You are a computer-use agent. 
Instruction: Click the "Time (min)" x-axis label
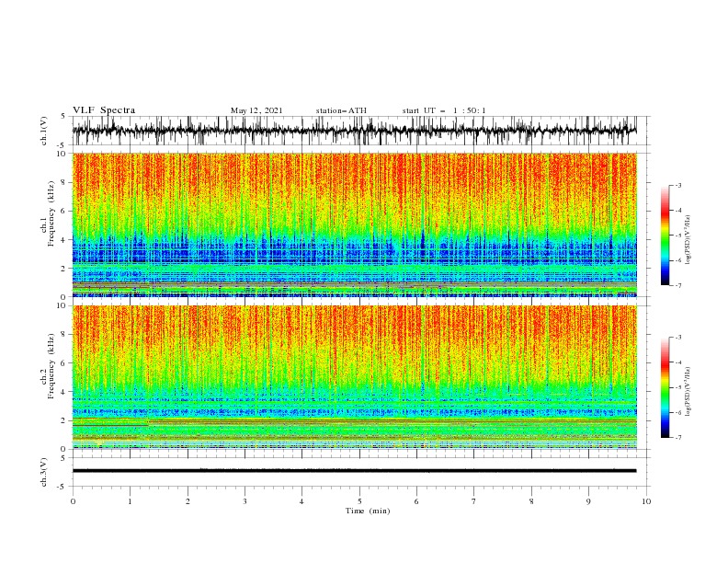coord(368,511)
